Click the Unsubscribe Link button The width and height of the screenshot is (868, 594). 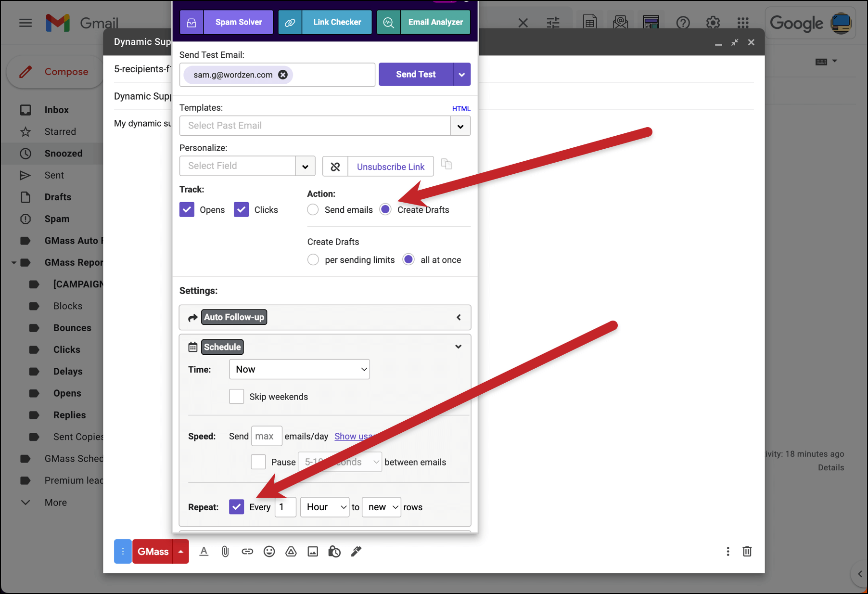[x=391, y=167]
